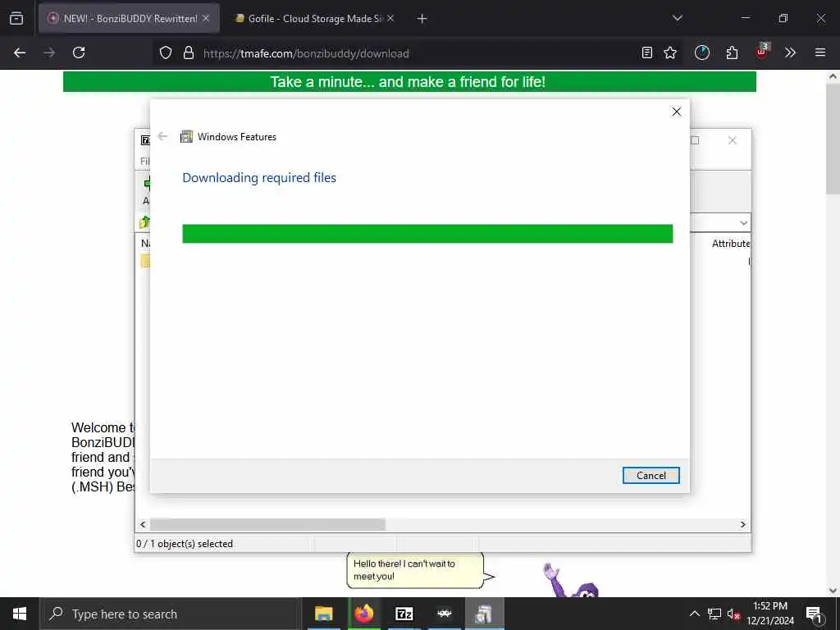This screenshot has height=630, width=840.
Task: Maximize the 7-Zip window behind
Action: point(695,140)
